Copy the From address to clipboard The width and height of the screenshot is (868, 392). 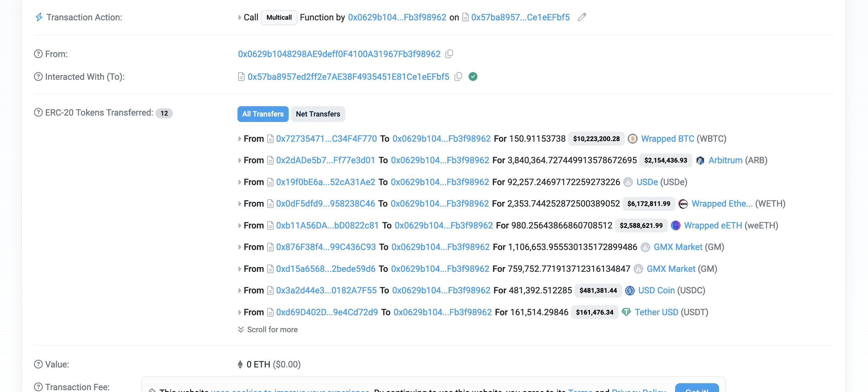(449, 54)
